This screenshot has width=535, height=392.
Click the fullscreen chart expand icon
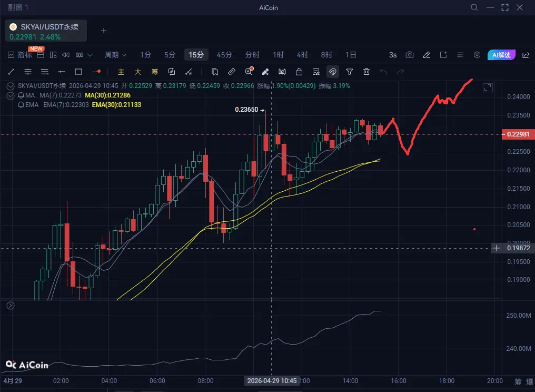(x=488, y=88)
